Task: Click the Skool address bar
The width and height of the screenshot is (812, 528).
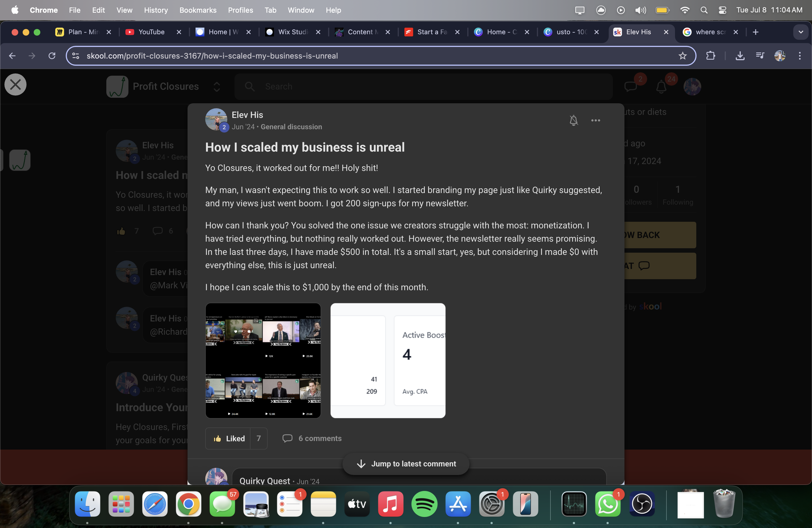Action: (x=375, y=56)
